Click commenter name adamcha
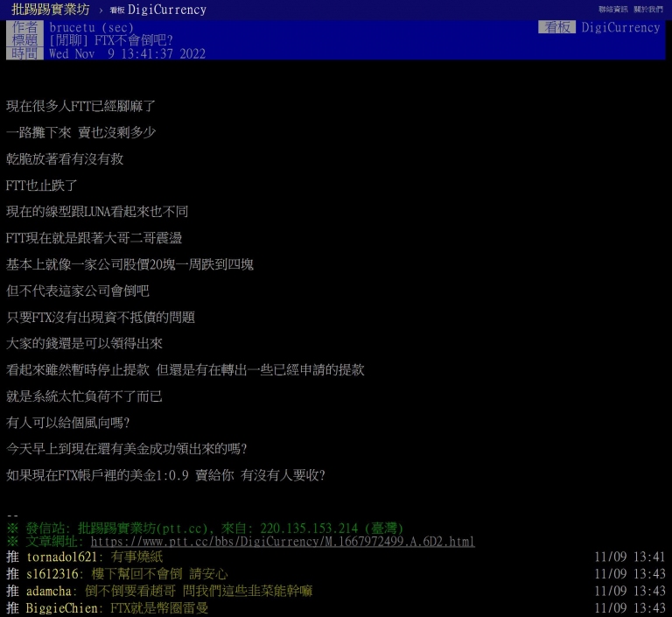The height and width of the screenshot is (617, 672). coord(48,592)
